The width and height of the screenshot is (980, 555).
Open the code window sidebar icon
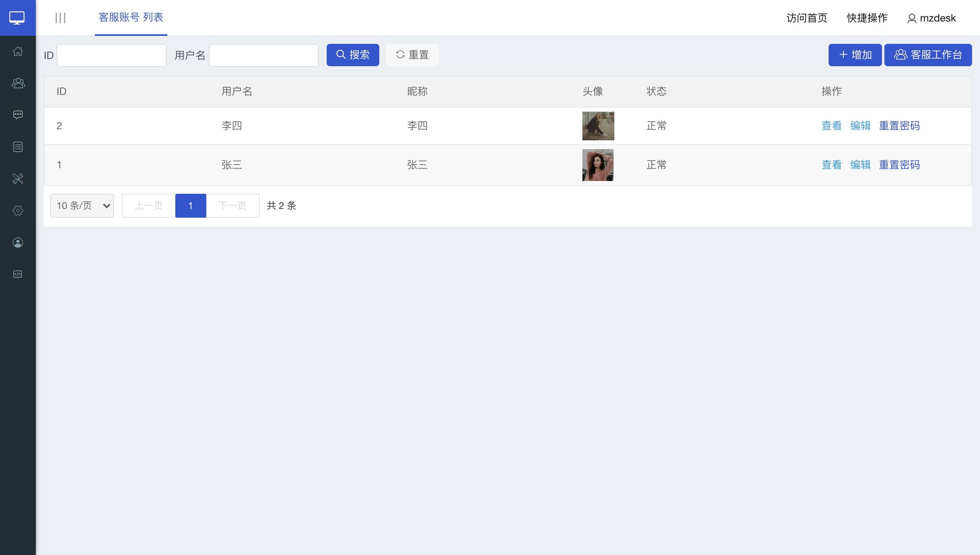coord(18,274)
